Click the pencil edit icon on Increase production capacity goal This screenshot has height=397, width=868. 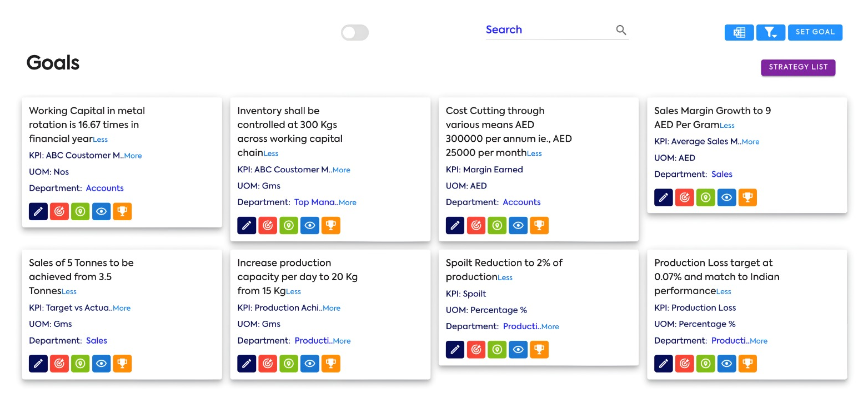[x=247, y=364]
